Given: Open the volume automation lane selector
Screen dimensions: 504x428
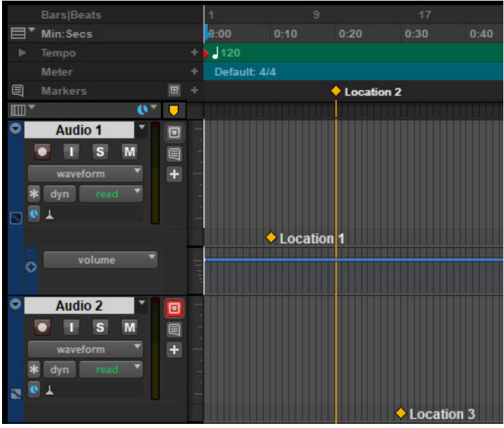Looking at the screenshot, I should (100, 260).
